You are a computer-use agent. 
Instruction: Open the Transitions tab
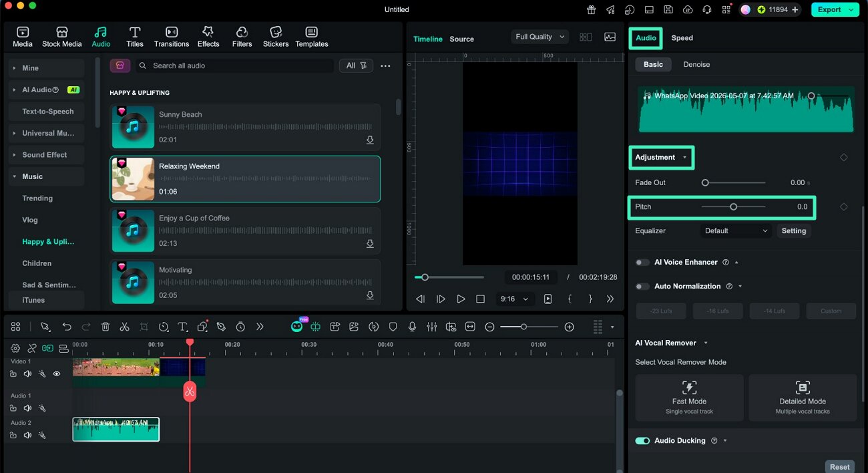pos(172,37)
